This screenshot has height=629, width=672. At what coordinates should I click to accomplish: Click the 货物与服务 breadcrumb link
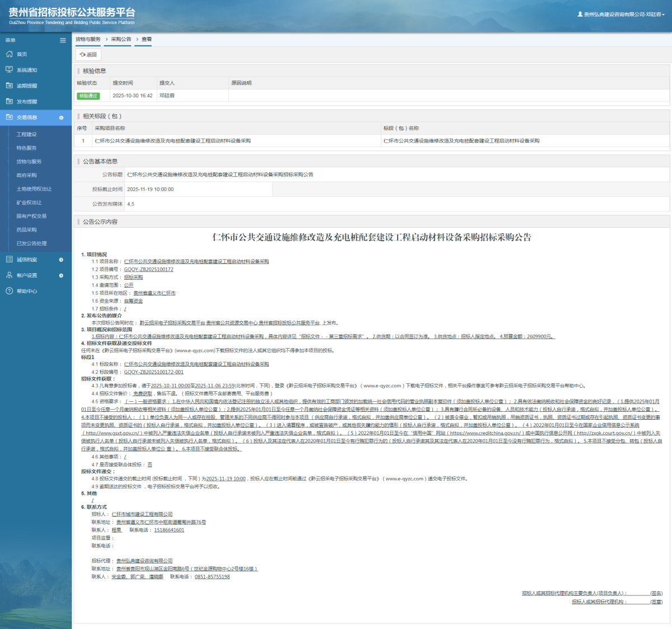pyautogui.click(x=88, y=39)
